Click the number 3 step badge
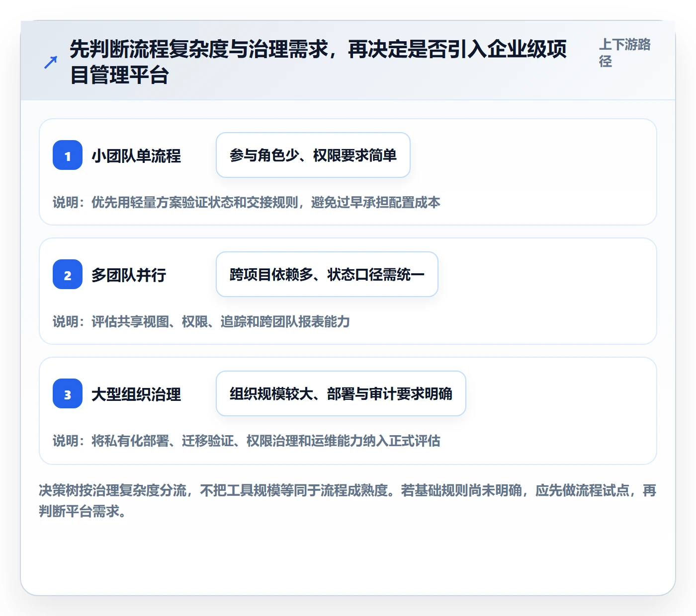 click(x=68, y=393)
